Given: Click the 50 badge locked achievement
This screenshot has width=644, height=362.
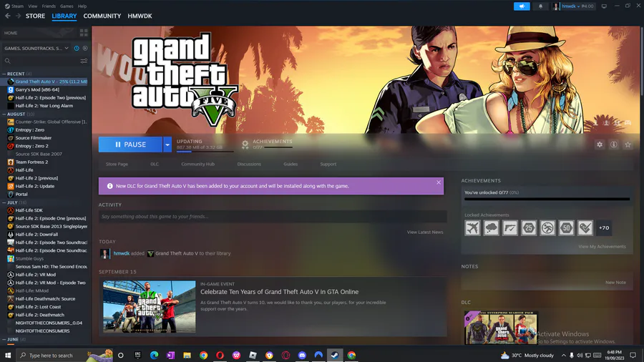Looking at the screenshot, I should point(567,228).
